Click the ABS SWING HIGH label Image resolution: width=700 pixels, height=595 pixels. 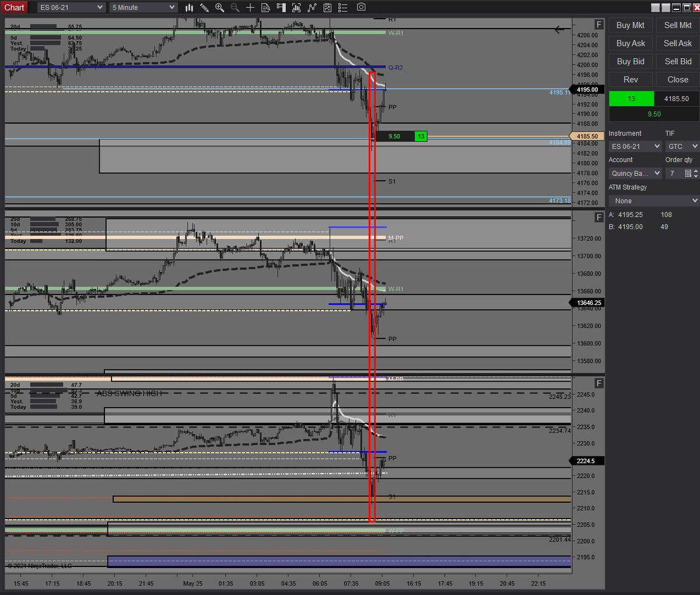click(x=129, y=394)
